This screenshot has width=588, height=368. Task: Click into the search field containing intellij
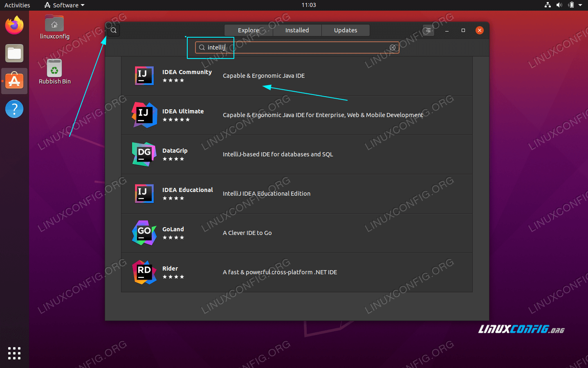297,47
